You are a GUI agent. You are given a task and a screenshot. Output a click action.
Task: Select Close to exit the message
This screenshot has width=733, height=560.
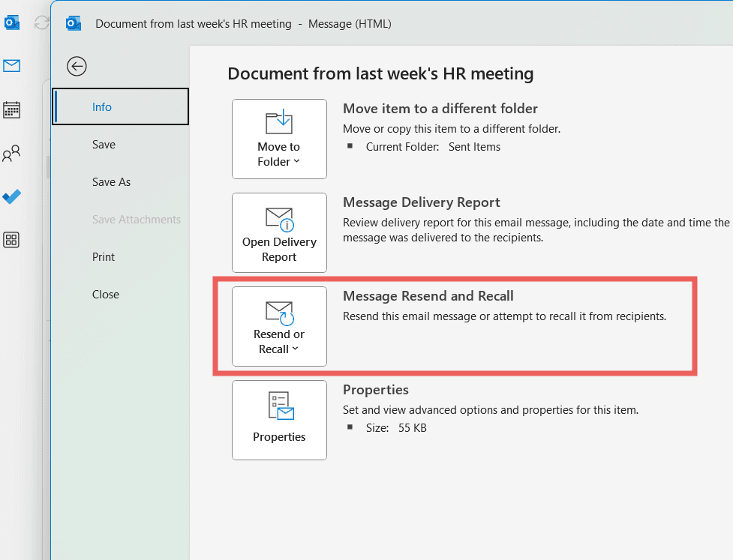pyautogui.click(x=105, y=294)
